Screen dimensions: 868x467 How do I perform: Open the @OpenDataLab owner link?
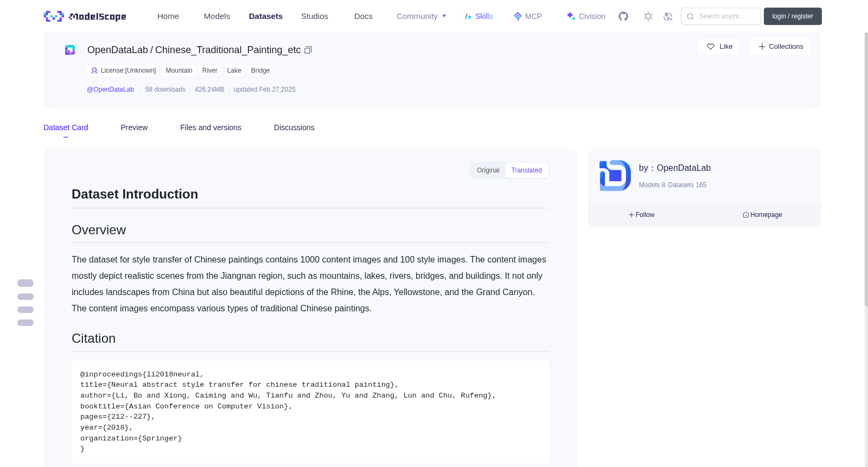110,89
